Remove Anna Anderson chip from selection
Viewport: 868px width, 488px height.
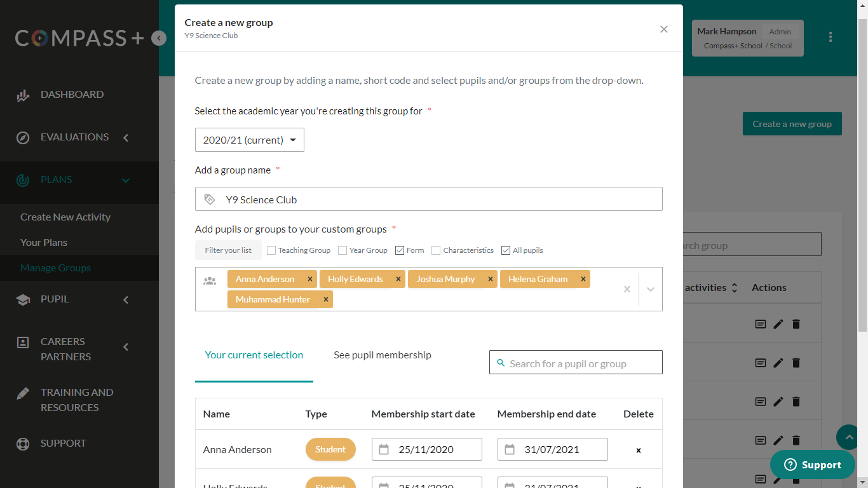(310, 279)
